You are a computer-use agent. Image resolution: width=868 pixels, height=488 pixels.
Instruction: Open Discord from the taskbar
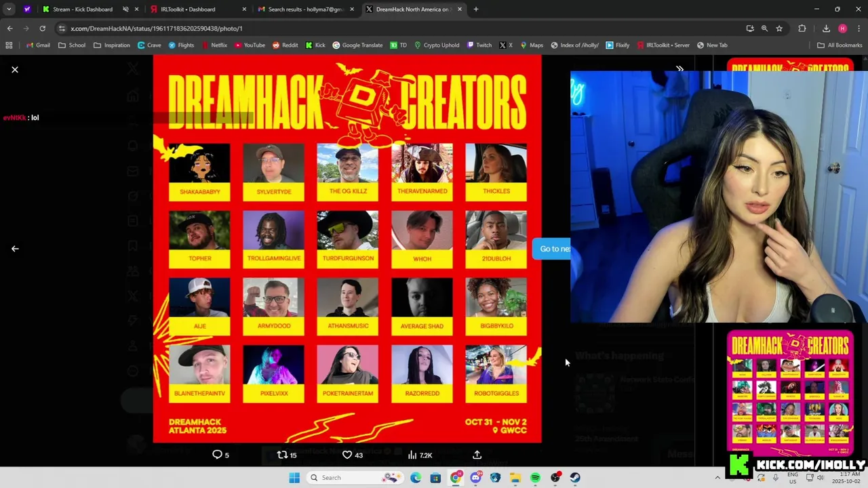[475, 478]
